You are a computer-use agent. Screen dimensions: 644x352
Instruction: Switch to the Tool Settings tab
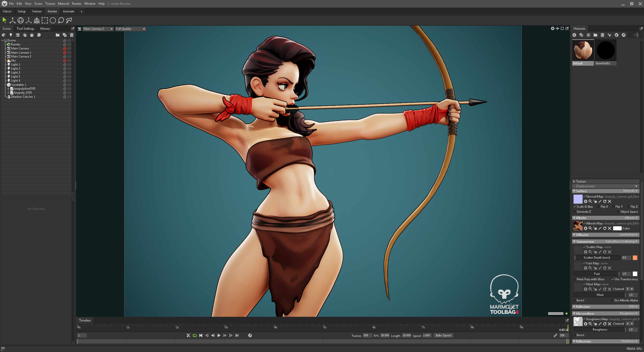point(25,28)
